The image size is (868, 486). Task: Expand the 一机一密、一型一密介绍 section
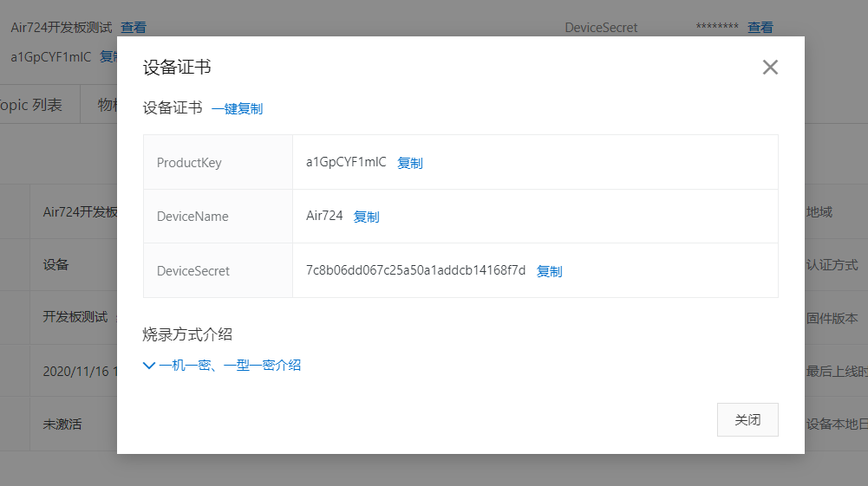(222, 366)
